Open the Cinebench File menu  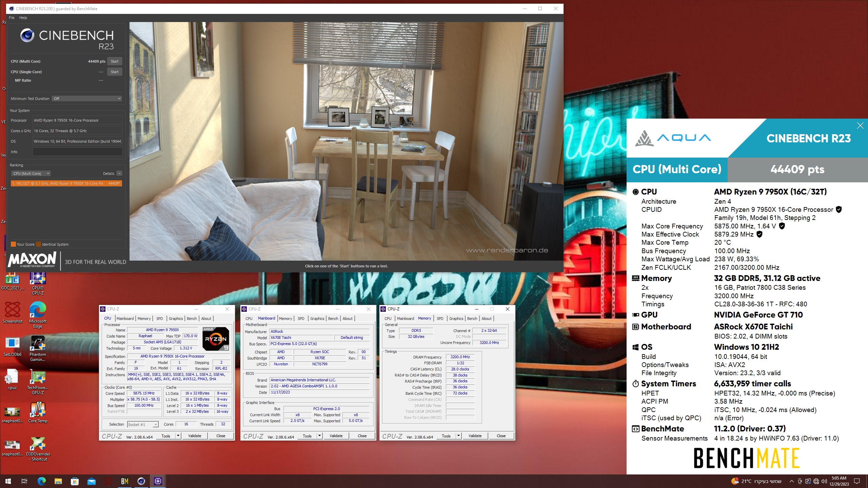[x=12, y=18]
